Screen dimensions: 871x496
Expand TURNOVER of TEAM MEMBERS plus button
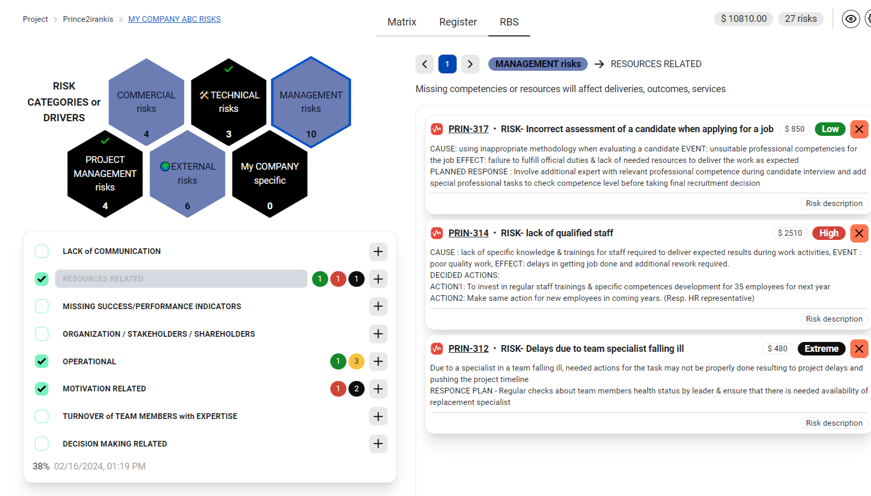[378, 416]
